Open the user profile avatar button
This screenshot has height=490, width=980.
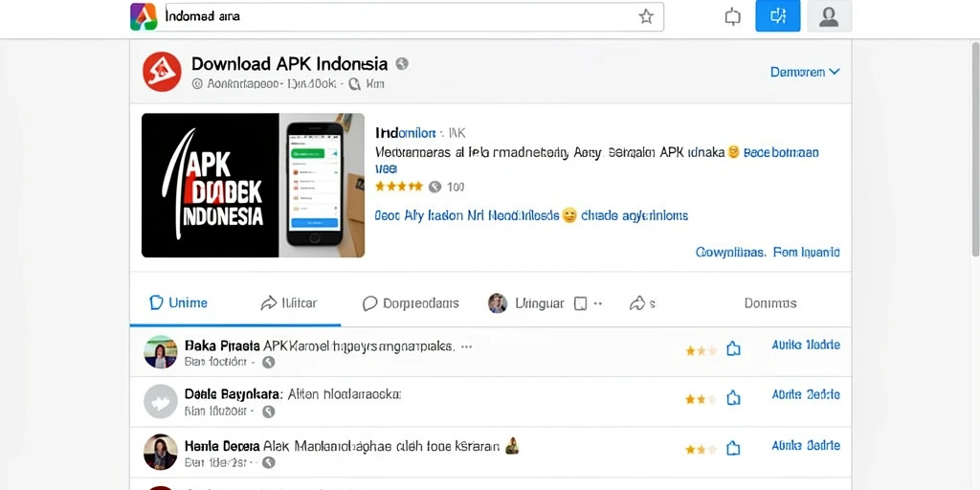pos(830,16)
